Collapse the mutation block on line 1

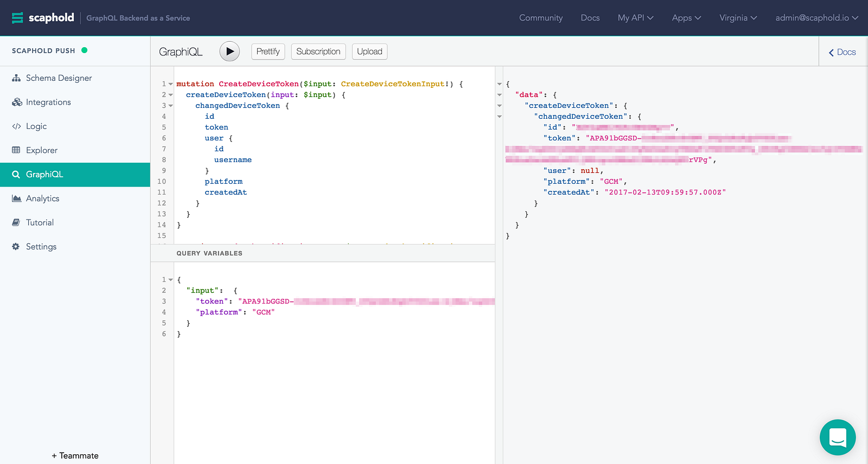(170, 84)
